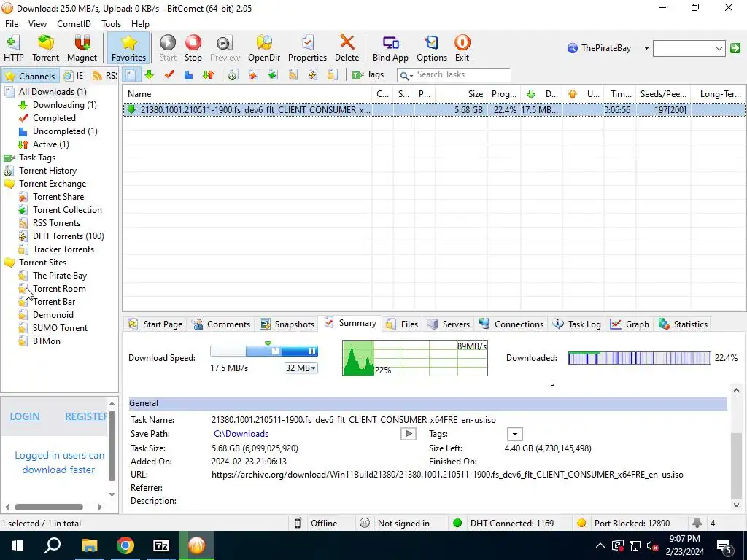Open Chrome from the Windows taskbar
747x560 pixels.
125,545
